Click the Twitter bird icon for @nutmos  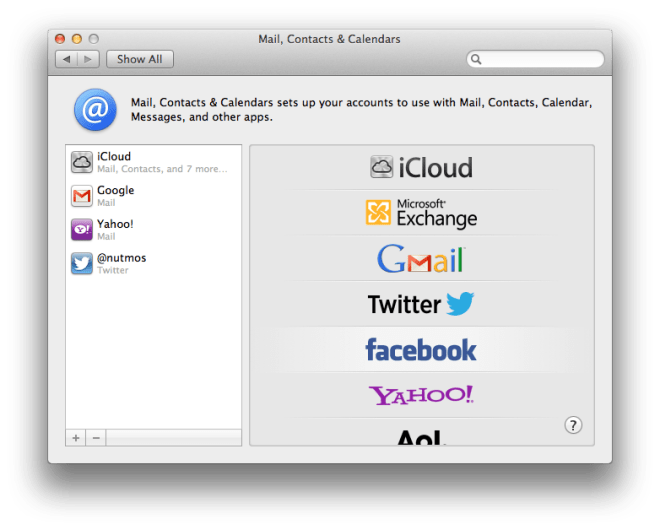click(82, 264)
